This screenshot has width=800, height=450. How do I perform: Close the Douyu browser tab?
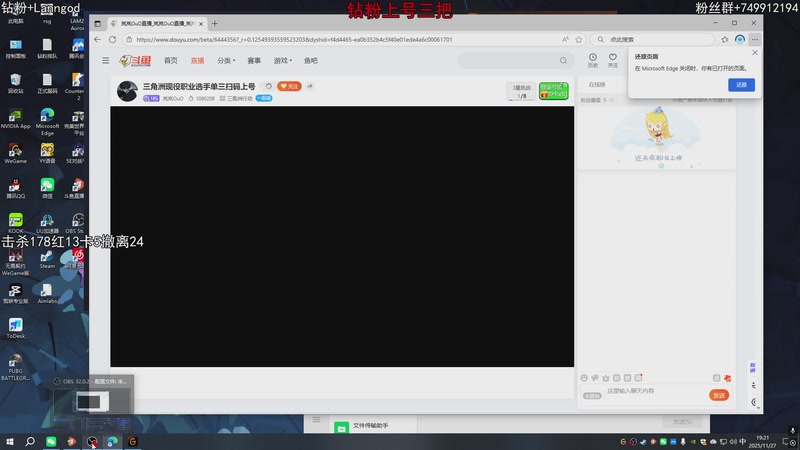tap(201, 23)
